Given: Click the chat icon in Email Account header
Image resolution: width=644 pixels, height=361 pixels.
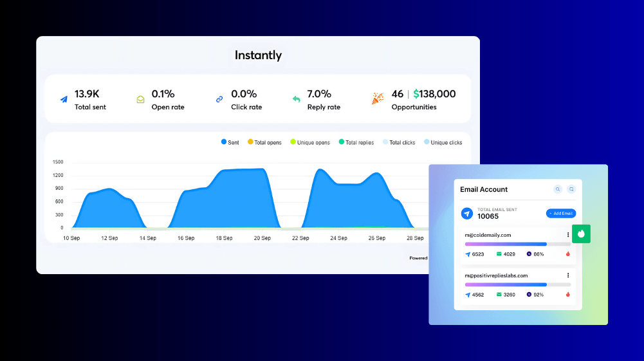Looking at the screenshot, I should pyautogui.click(x=571, y=189).
